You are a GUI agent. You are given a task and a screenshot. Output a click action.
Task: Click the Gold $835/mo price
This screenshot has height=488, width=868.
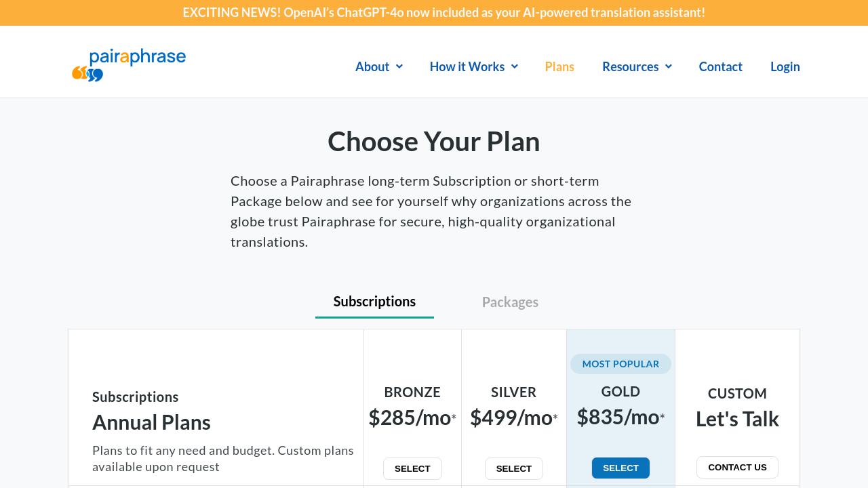point(618,417)
